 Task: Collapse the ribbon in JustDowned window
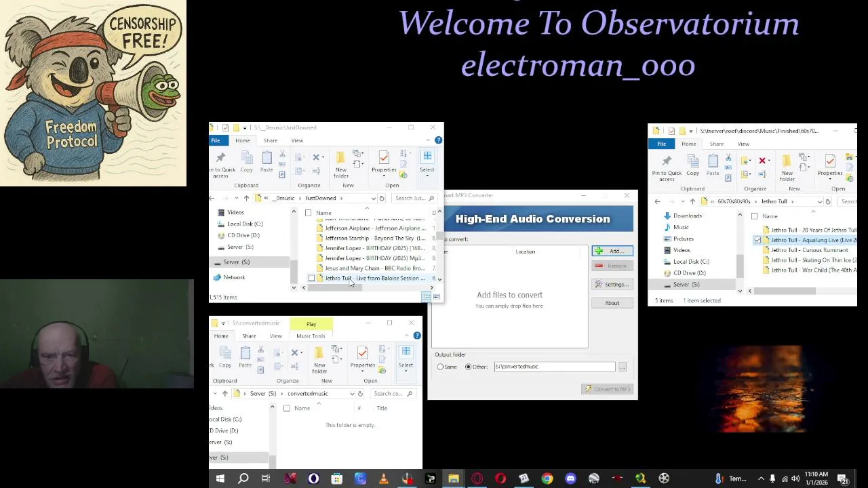[x=428, y=140]
